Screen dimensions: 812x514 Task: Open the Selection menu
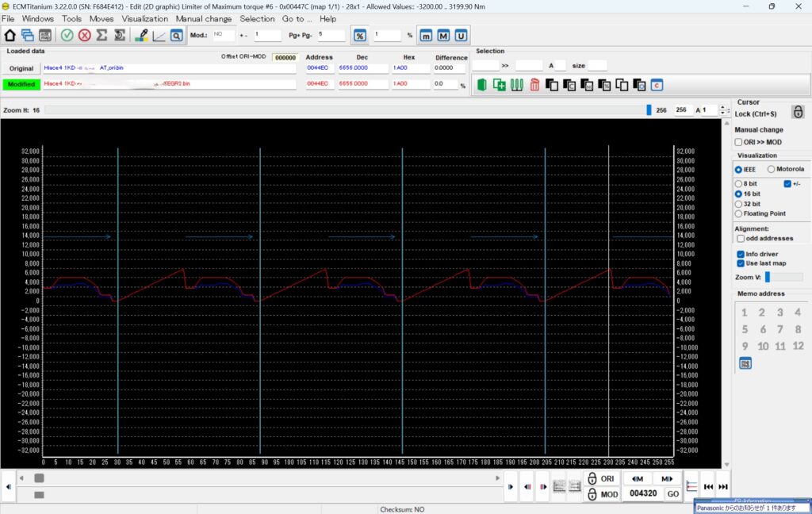pos(257,19)
